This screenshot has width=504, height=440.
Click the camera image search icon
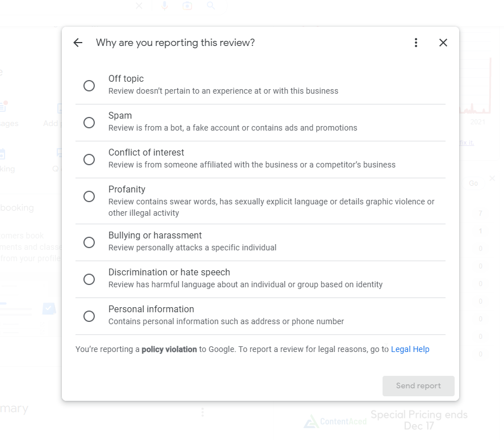[187, 6]
